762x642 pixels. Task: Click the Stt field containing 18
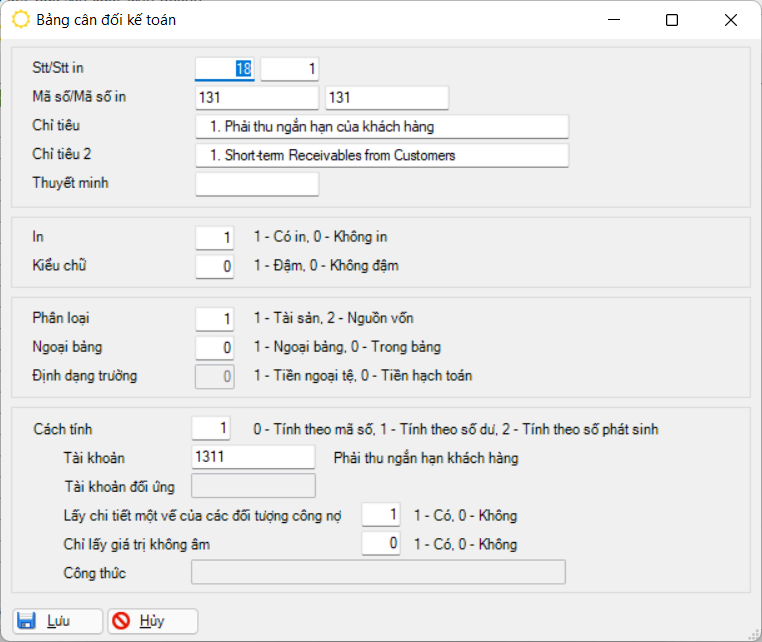coord(224,68)
